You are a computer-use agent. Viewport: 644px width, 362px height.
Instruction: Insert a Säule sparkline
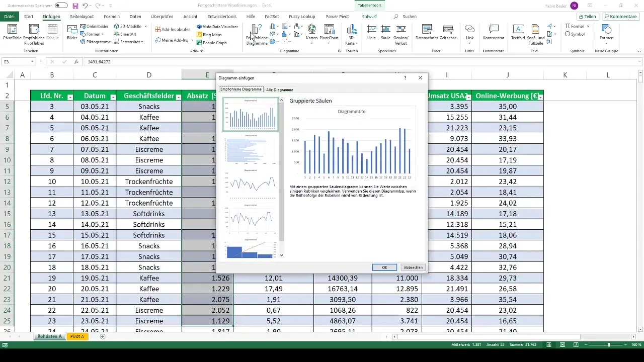tap(386, 33)
